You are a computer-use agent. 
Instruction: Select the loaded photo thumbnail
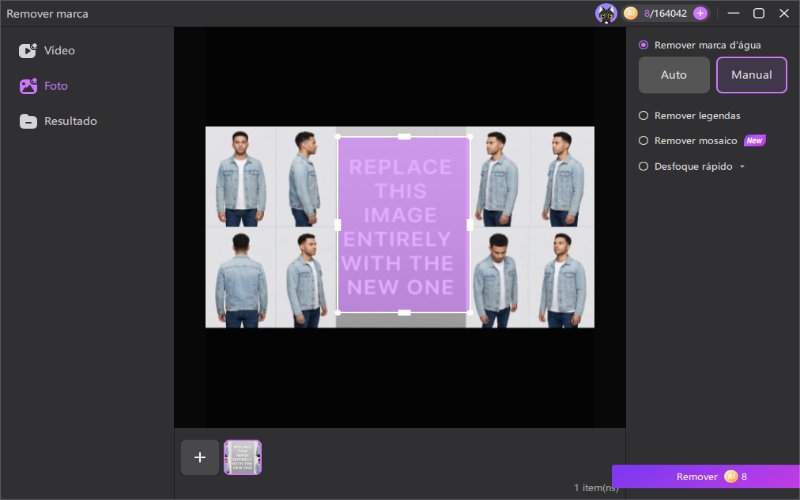[243, 457]
